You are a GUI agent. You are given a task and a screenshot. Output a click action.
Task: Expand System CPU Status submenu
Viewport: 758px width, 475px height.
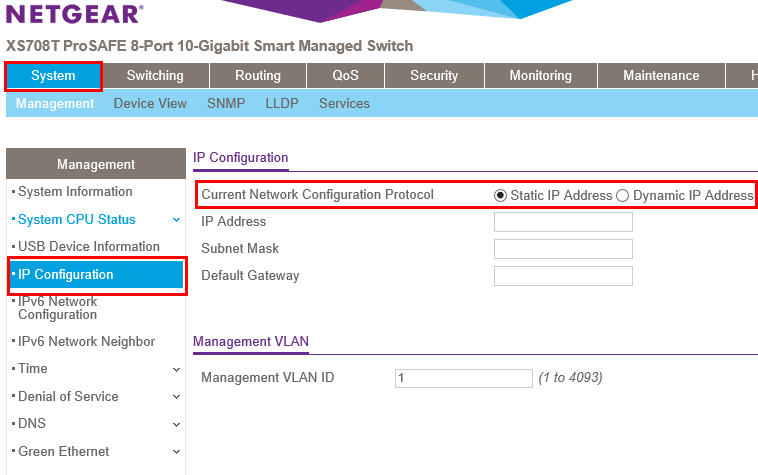176,220
